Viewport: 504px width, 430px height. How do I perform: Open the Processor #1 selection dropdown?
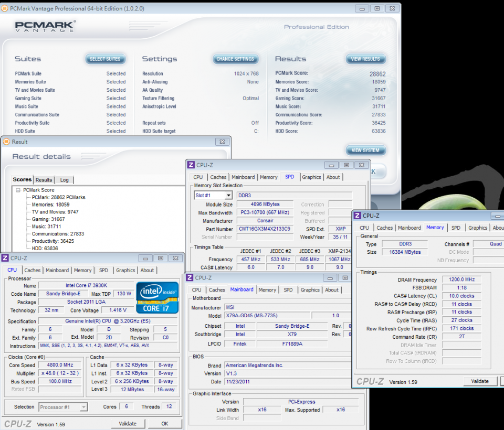(83, 407)
